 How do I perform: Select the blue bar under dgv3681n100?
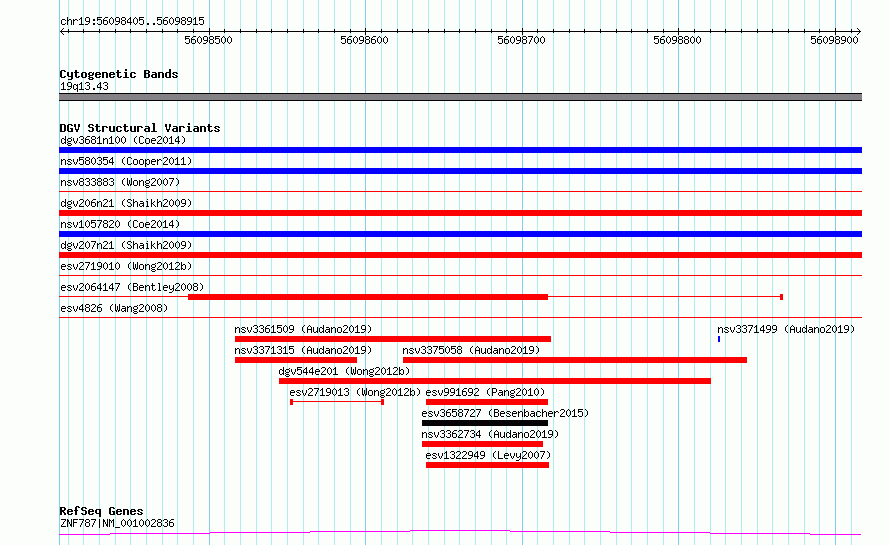point(460,150)
